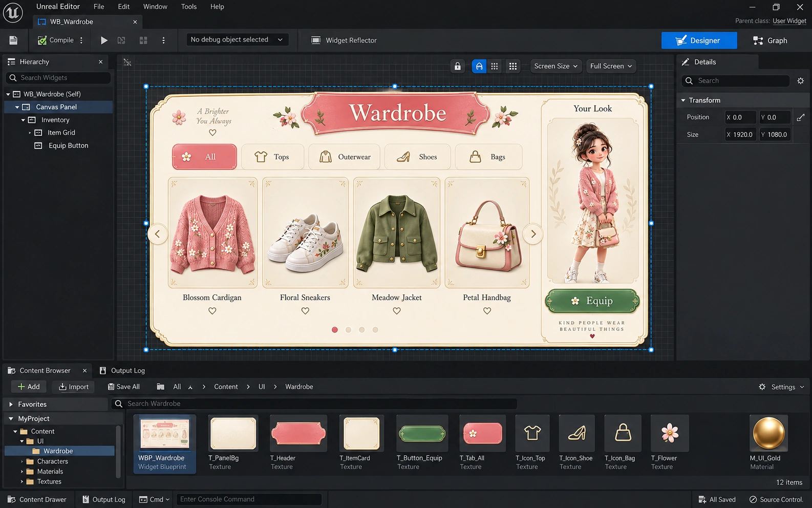Image resolution: width=812 pixels, height=508 pixels.
Task: Click the save icon in the toolbar
Action: (x=13, y=40)
